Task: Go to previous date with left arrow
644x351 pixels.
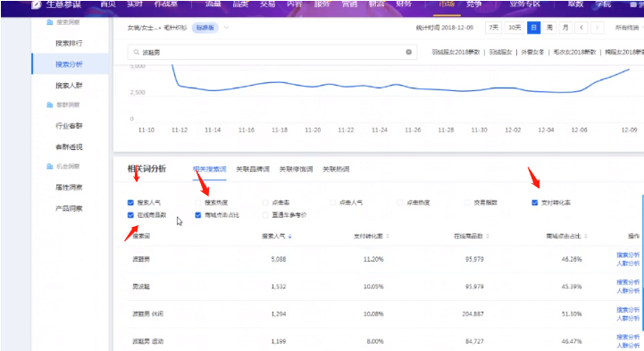Action: [x=581, y=28]
